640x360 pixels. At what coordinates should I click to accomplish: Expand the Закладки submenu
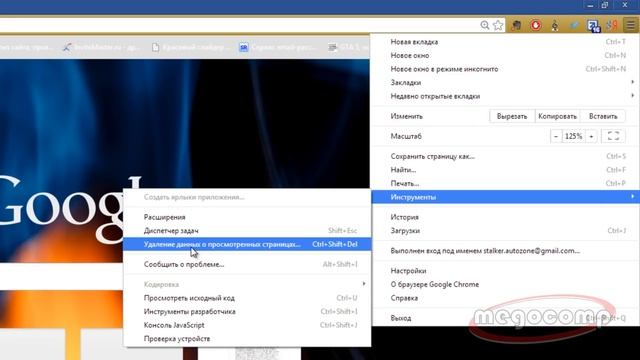coord(506,82)
